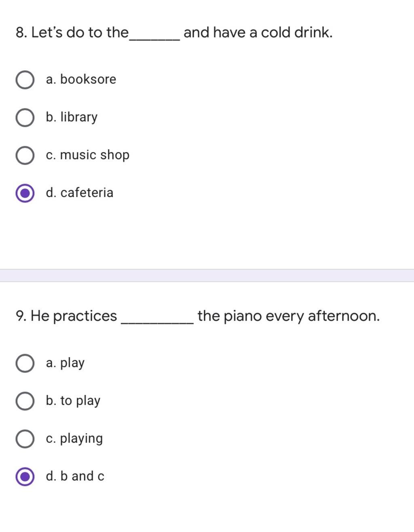Click the 'd. cafeteria' answer label text
The image size is (414, 532).
click(x=80, y=193)
